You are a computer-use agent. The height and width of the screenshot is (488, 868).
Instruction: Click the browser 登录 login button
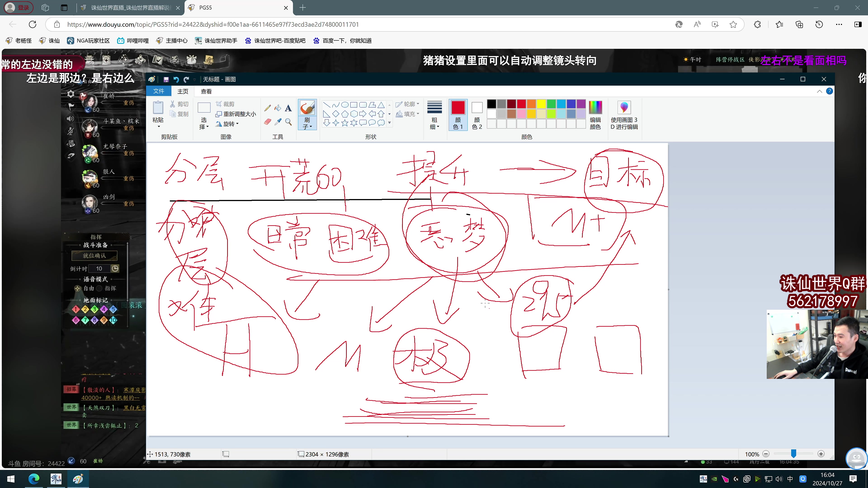point(18,7)
